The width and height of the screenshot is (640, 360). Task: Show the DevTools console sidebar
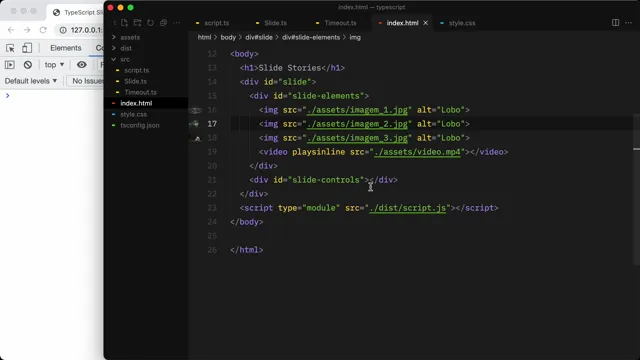point(10,64)
